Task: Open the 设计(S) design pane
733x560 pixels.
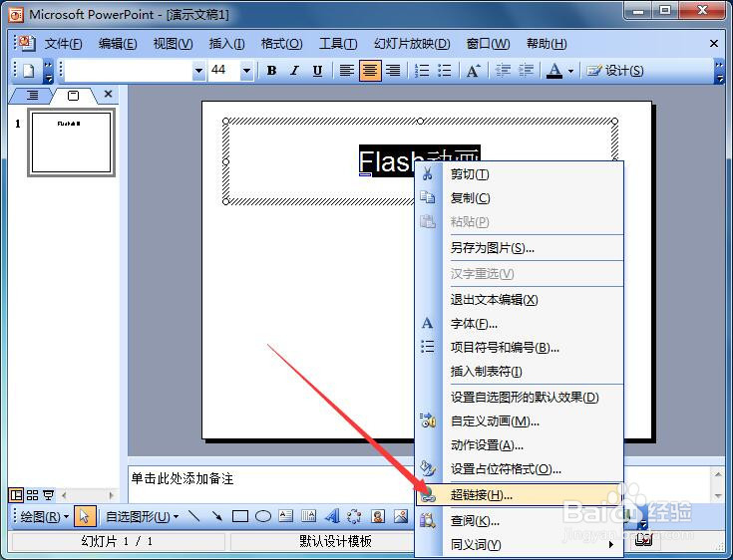Action: pyautogui.click(x=614, y=71)
